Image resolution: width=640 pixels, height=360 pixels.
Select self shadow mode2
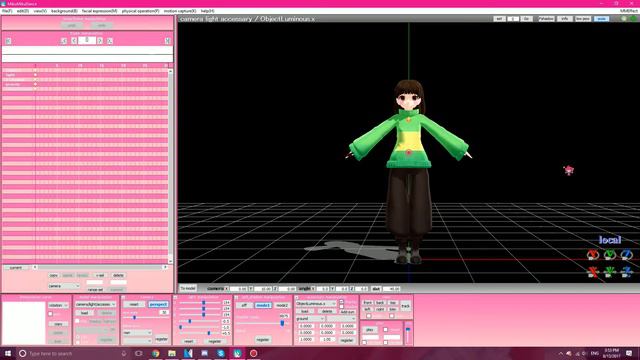coord(282,305)
